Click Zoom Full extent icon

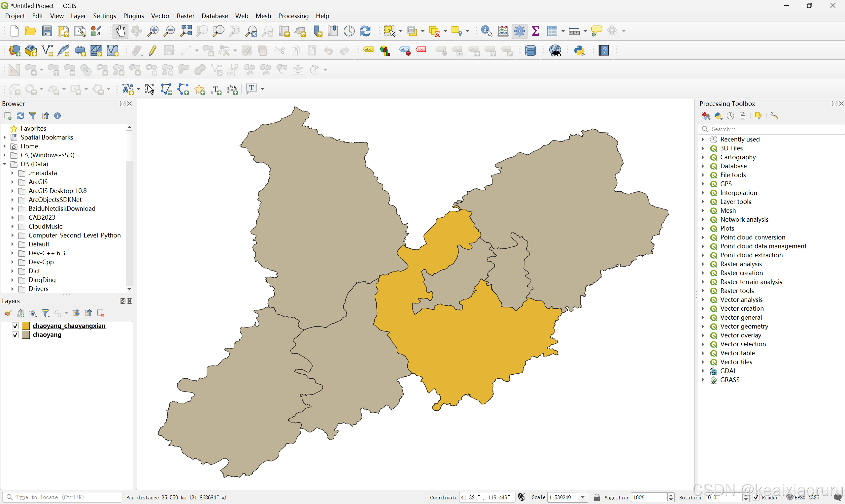186,31
